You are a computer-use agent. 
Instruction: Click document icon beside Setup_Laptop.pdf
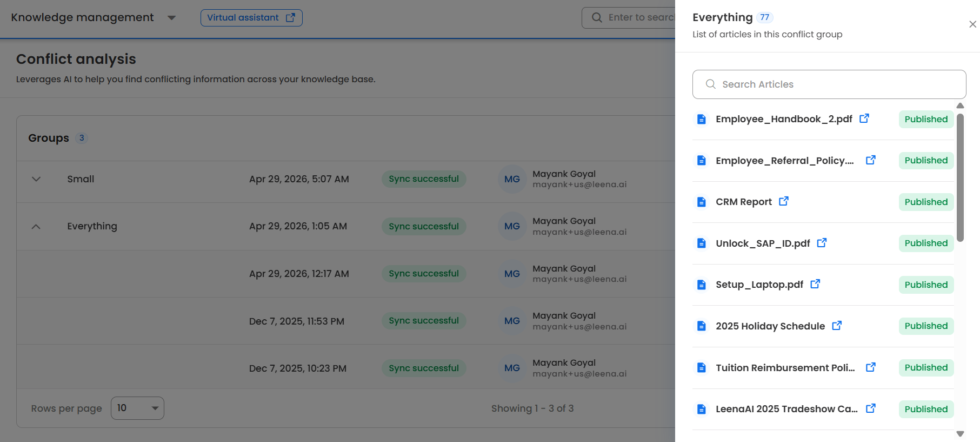(x=702, y=285)
